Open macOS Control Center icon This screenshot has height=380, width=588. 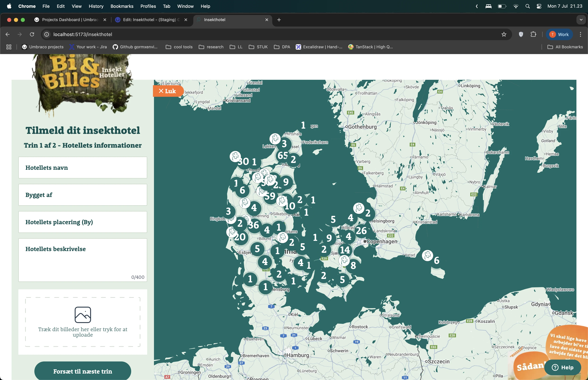(x=539, y=6)
